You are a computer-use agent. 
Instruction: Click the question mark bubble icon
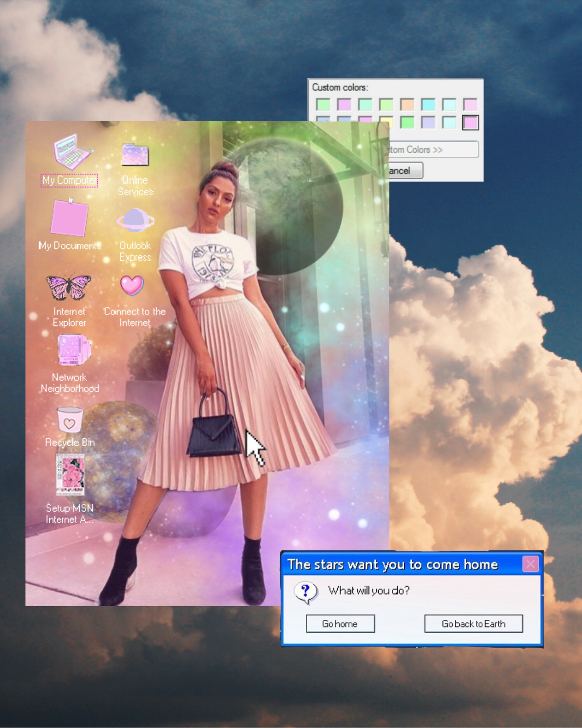click(306, 592)
